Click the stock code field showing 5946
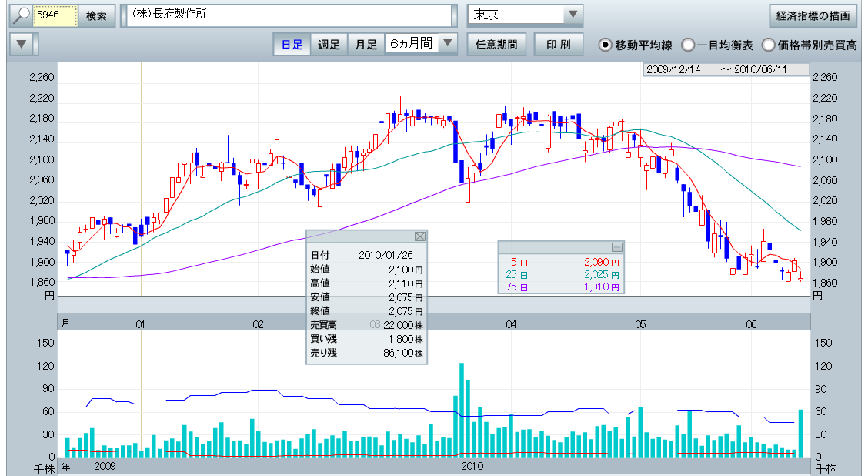Image resolution: width=868 pixels, height=476 pixels. tap(56, 16)
